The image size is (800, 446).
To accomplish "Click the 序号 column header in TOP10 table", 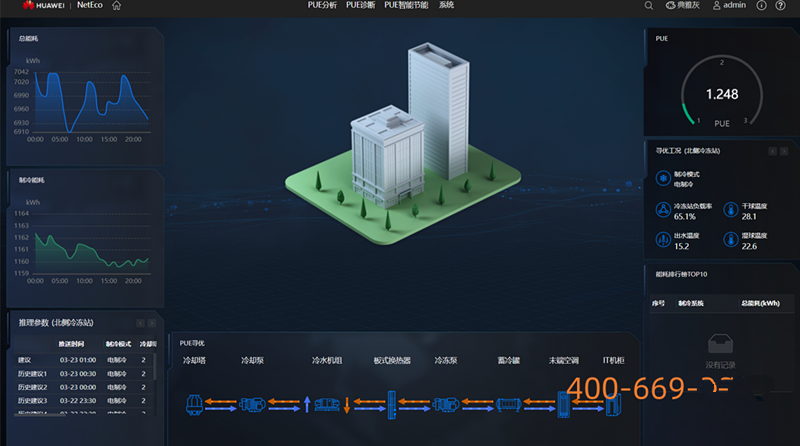I will point(658,303).
